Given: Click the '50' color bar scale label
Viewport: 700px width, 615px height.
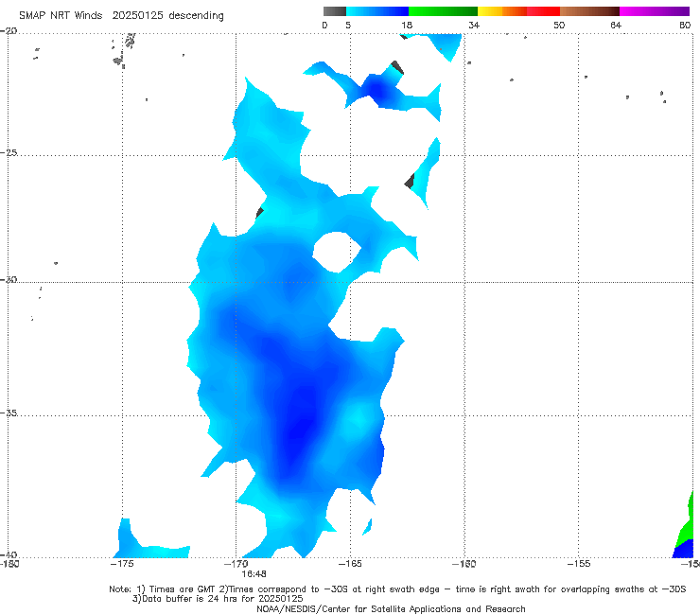Looking at the screenshot, I should pos(559,25).
